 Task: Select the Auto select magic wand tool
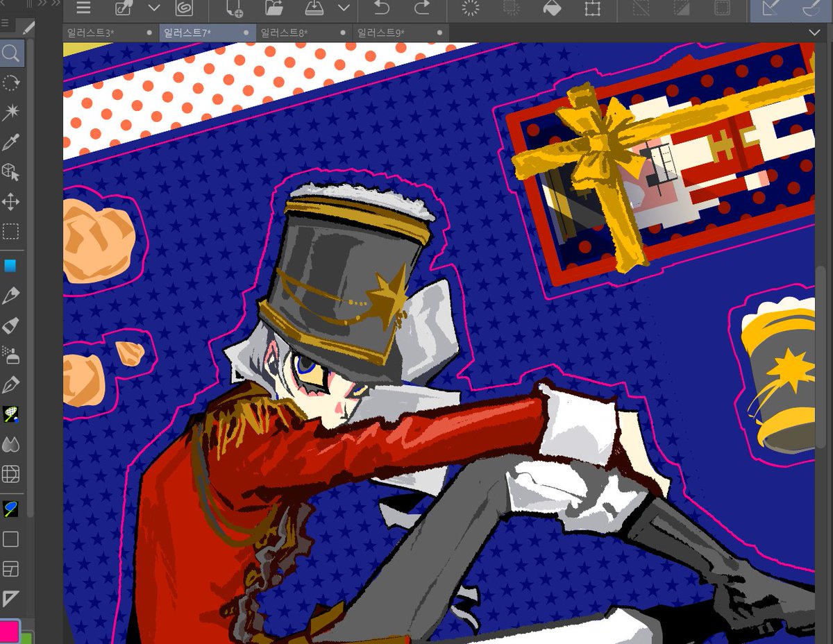[10, 112]
